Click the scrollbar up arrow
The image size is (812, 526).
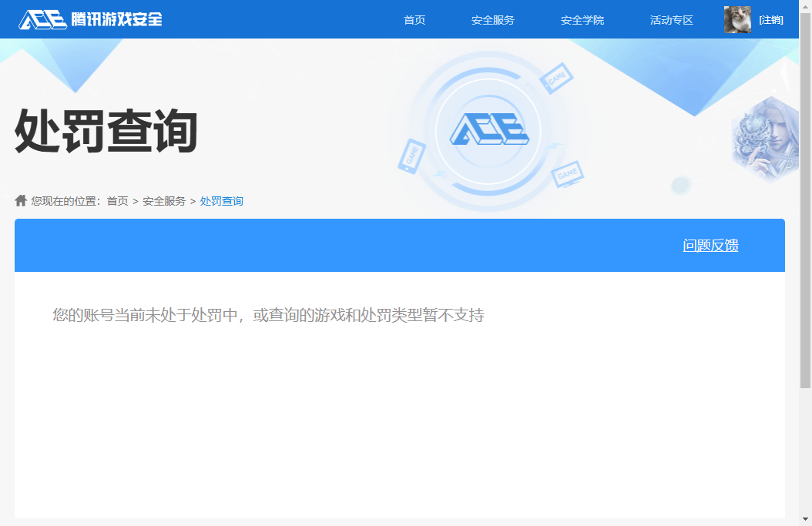tap(807, 5)
